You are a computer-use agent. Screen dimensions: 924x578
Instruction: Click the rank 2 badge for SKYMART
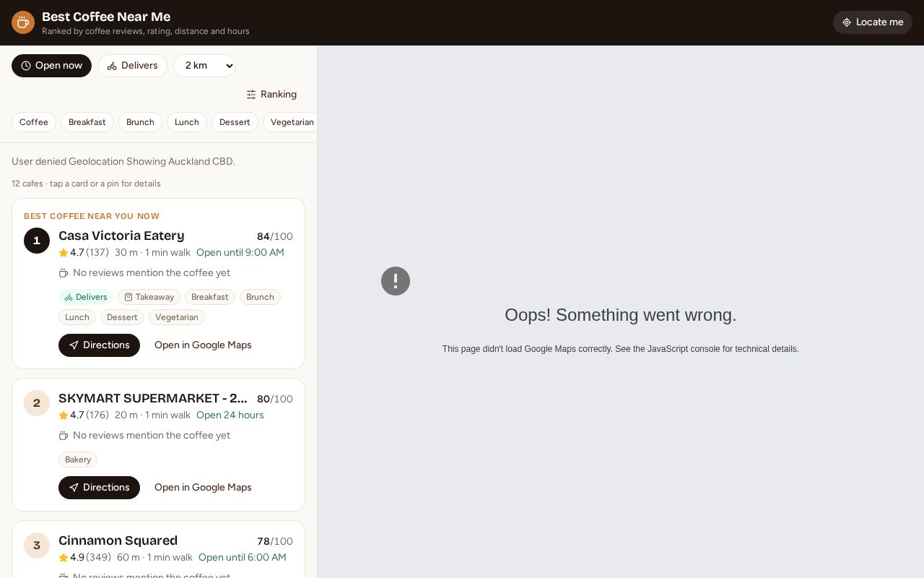coord(37,403)
